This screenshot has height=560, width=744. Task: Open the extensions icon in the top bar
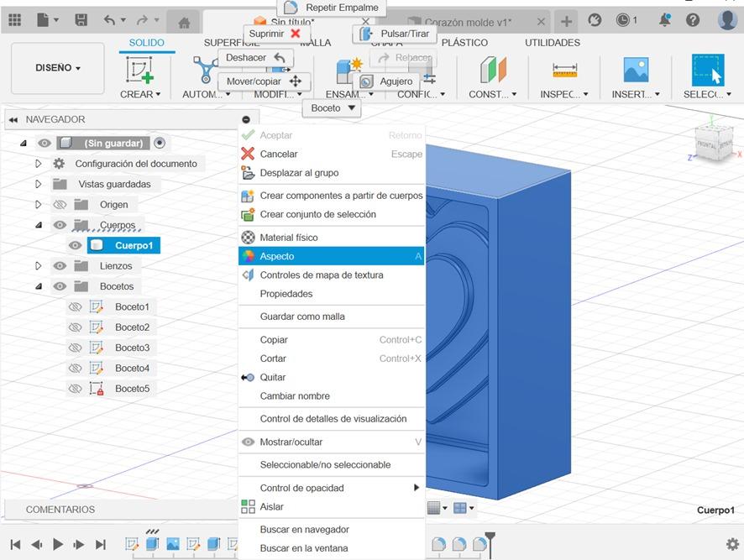coord(595,20)
